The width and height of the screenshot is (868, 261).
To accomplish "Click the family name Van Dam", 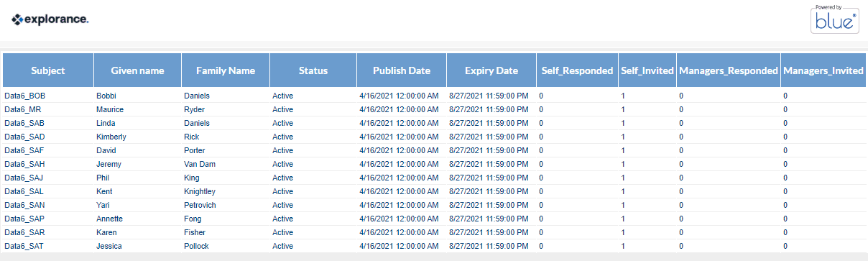I will (x=200, y=164).
